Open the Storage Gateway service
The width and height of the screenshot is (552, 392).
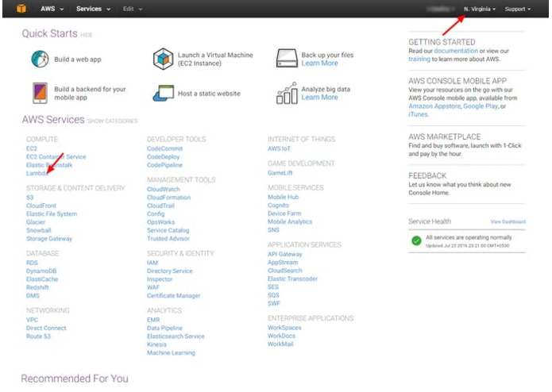pos(49,238)
